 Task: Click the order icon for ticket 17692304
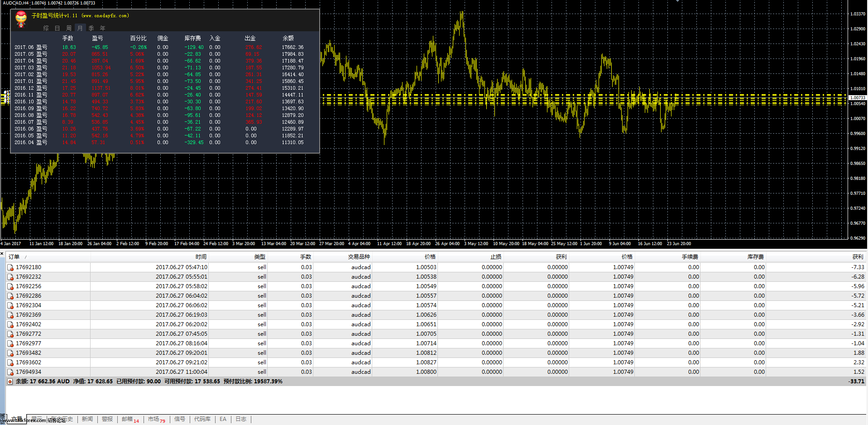tap(10, 305)
